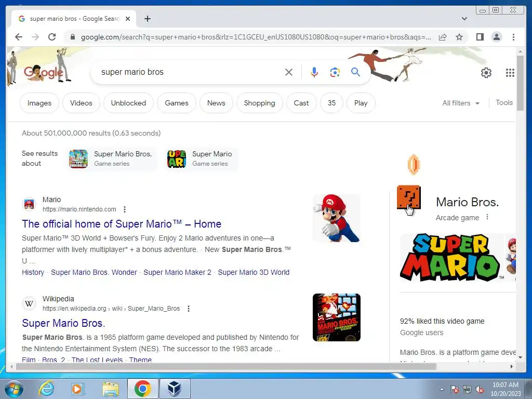
Task: Switch to VirtualBox in the taskbar
Action: pyautogui.click(x=175, y=389)
